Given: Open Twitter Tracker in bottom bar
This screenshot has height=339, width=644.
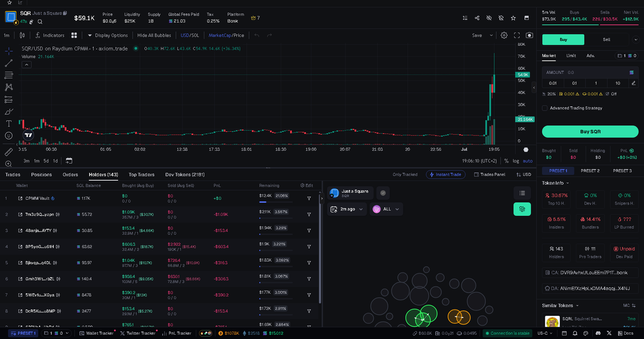Looking at the screenshot, I should (137, 333).
